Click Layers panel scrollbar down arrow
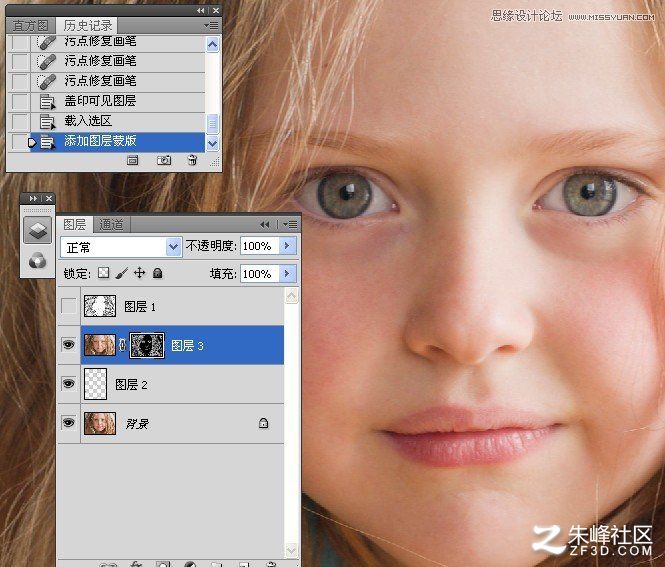 [x=291, y=550]
